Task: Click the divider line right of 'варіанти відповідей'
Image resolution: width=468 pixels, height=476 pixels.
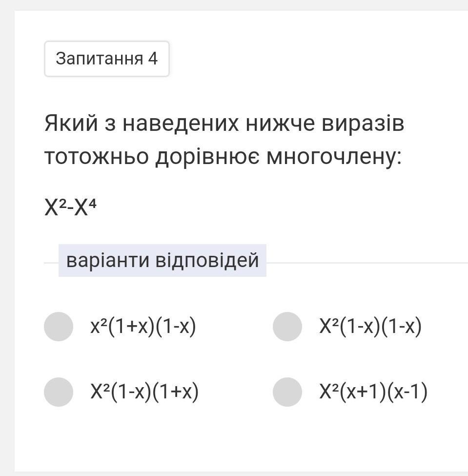Action: click(366, 263)
